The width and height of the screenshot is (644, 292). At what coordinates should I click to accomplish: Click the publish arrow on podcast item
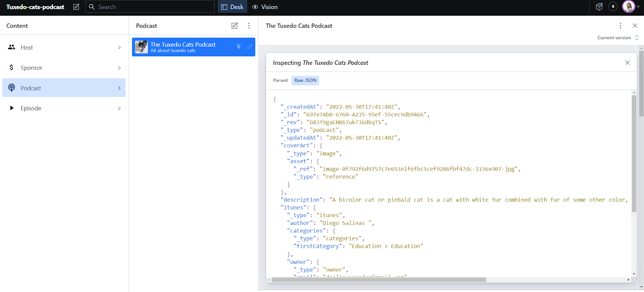point(239,47)
